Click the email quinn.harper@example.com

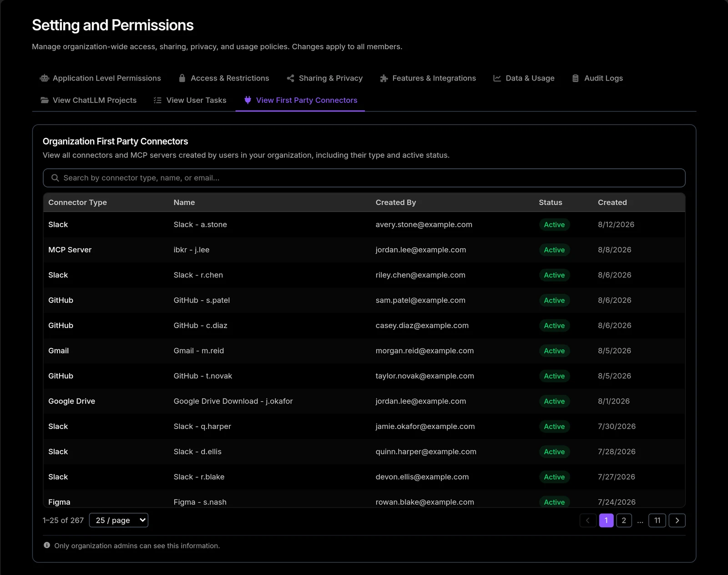tap(426, 452)
